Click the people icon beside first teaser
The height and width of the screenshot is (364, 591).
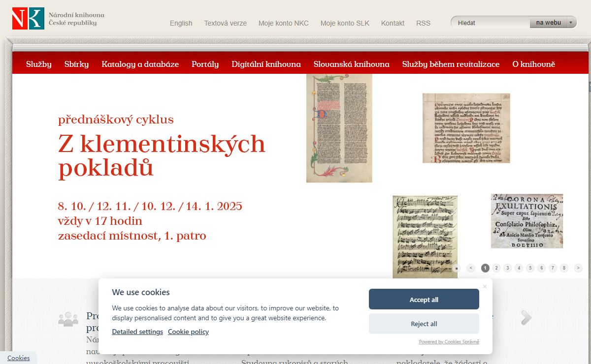[x=68, y=319]
